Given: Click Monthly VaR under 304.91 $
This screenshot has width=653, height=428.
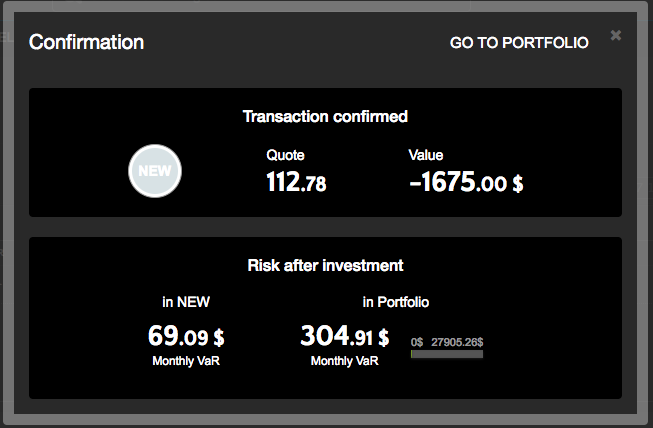Looking at the screenshot, I should tap(344, 360).
